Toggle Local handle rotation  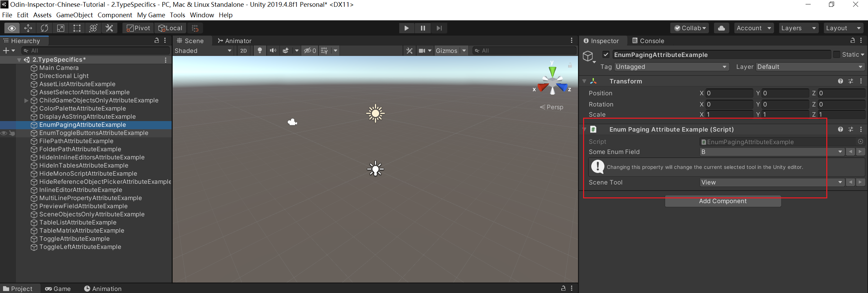[x=170, y=28]
